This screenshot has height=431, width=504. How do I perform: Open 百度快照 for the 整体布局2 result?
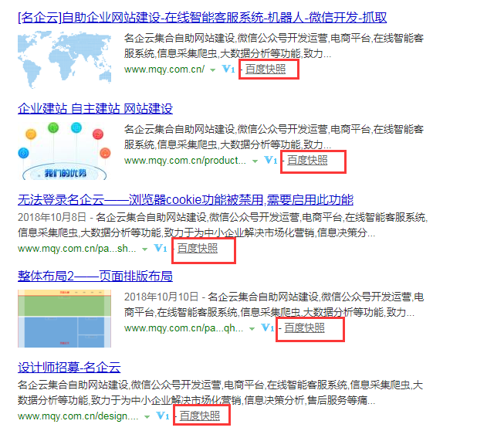(304, 327)
